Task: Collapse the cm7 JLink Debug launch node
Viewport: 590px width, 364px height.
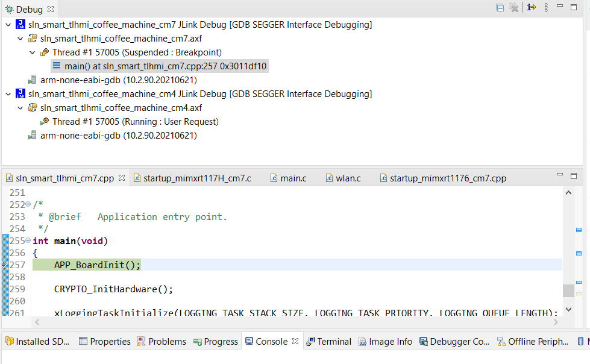Action: [x=7, y=25]
